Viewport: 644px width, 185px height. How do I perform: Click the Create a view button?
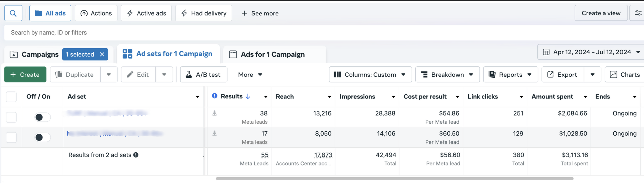pyautogui.click(x=601, y=13)
